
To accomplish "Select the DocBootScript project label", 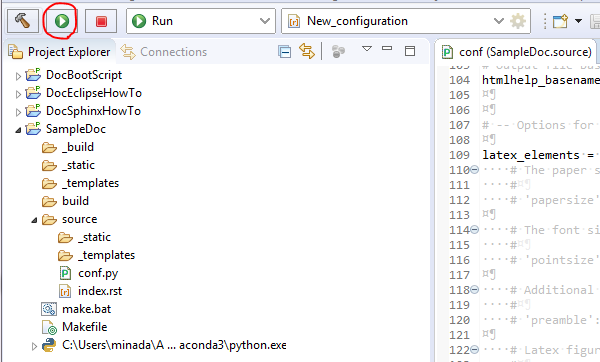I will (x=84, y=75).
